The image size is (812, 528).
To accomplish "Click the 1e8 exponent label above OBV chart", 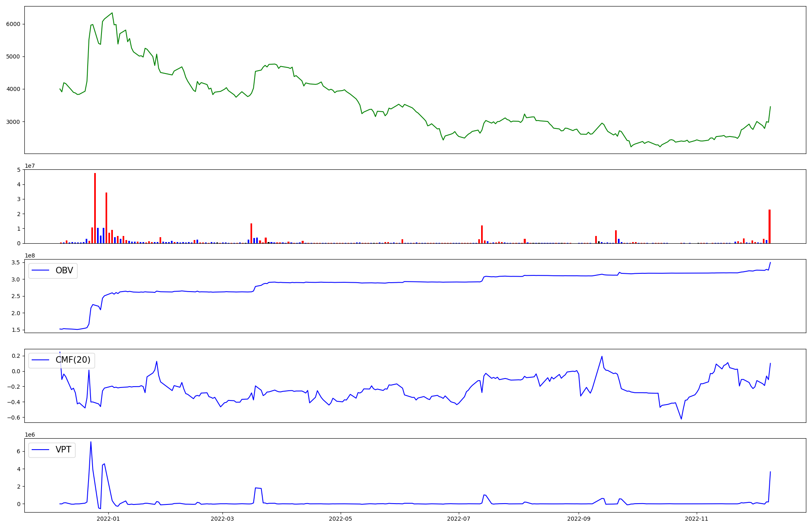I will click(x=30, y=255).
